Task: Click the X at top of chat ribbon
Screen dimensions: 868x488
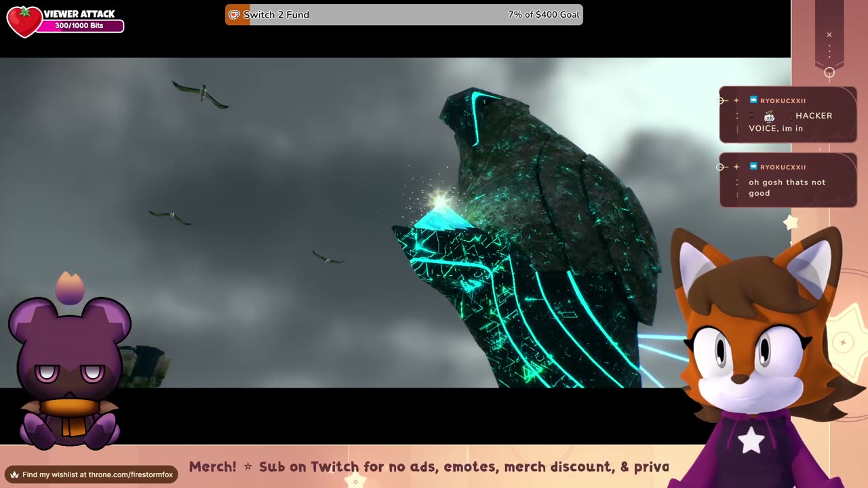Action: (829, 35)
